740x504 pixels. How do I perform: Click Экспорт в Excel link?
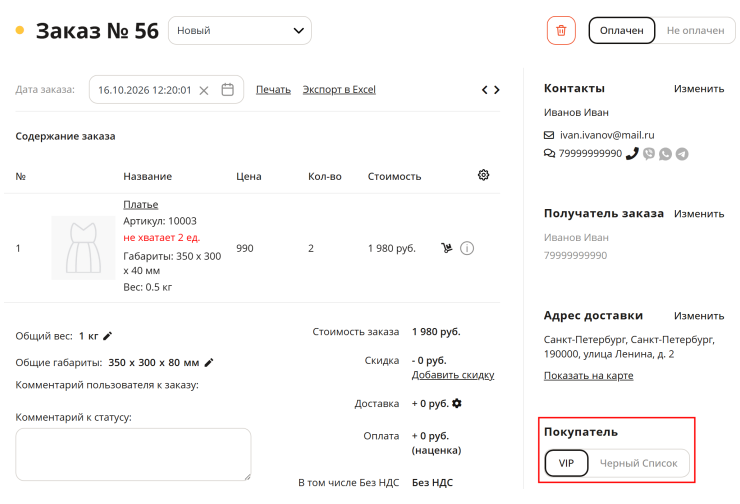(x=339, y=90)
